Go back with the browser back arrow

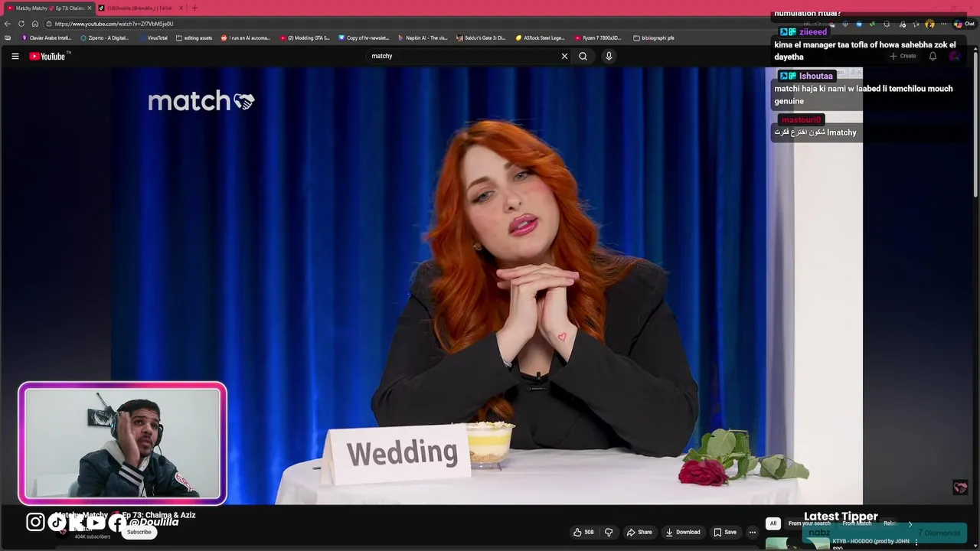pyautogui.click(x=8, y=24)
